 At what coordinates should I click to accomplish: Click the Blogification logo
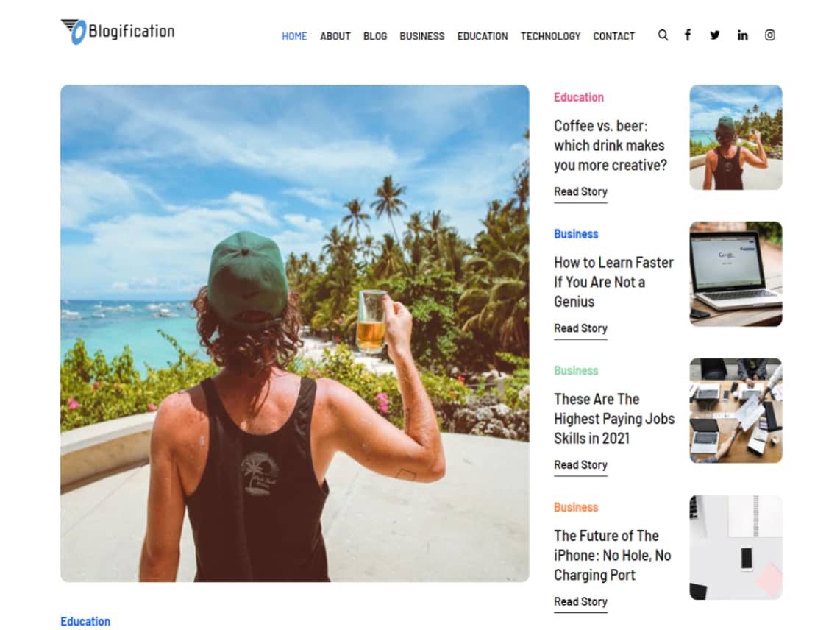coord(118,32)
